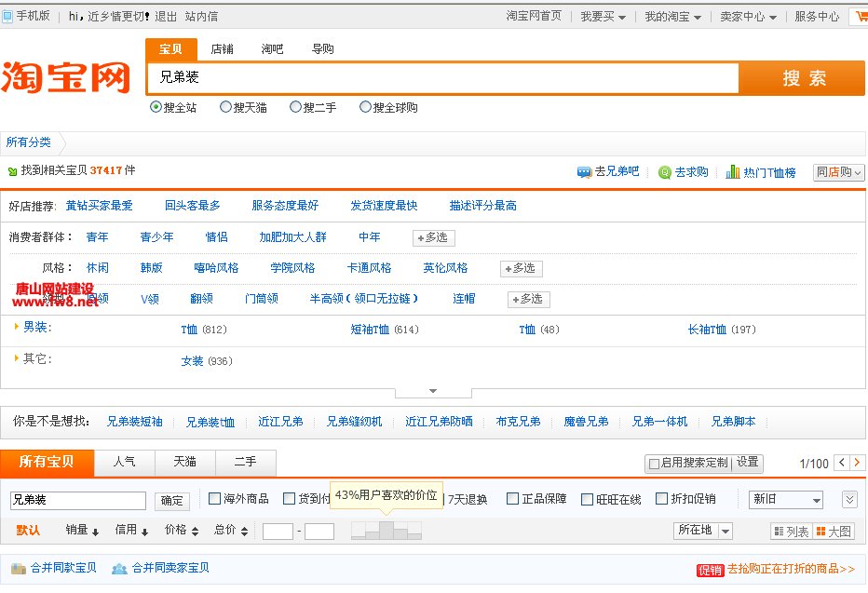Go to next results page arrow
Image resolution: width=868 pixels, height=593 pixels.
pos(857,463)
